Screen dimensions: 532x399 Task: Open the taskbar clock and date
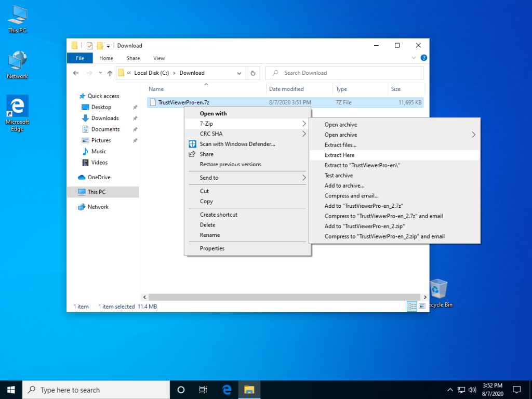(493, 390)
